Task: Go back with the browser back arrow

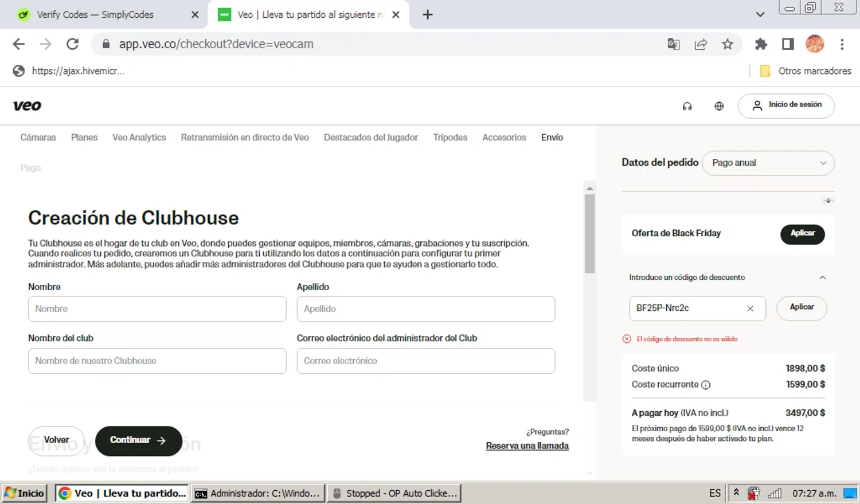Action: point(19,44)
